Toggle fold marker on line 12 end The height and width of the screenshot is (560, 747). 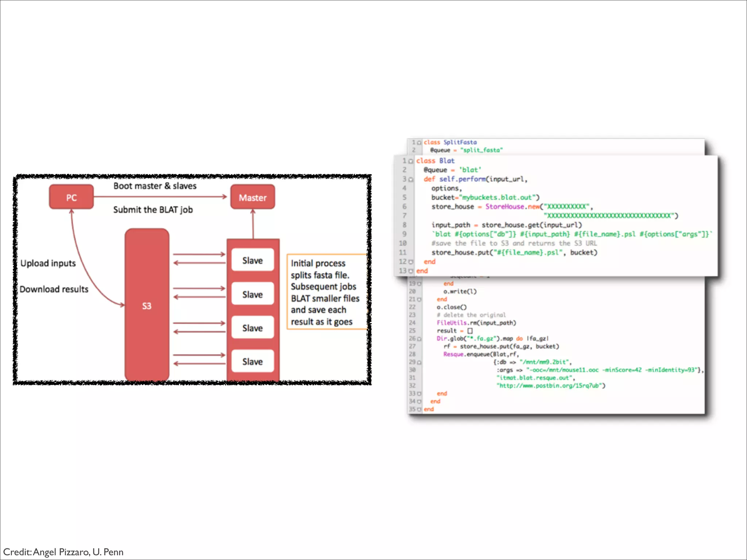click(411, 262)
